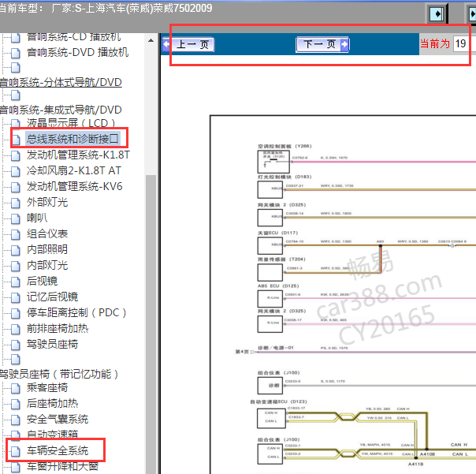Open 停车距离控制（PDC）diagram

click(x=77, y=313)
